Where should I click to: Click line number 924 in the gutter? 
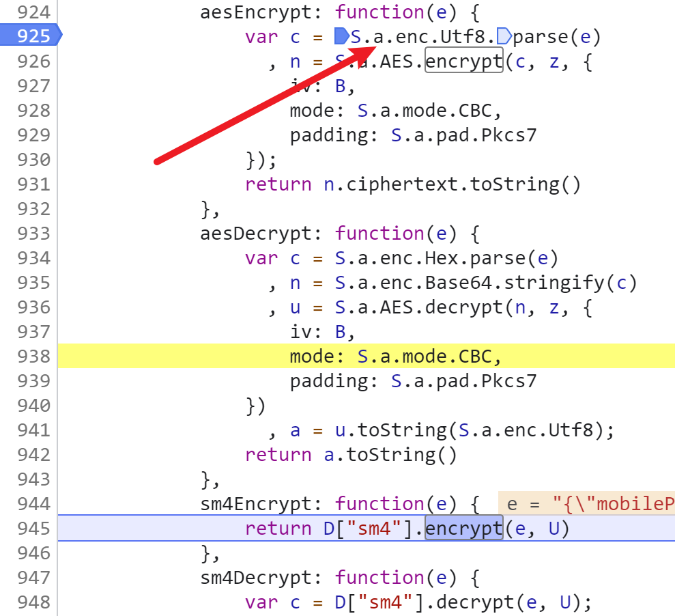tap(33, 12)
